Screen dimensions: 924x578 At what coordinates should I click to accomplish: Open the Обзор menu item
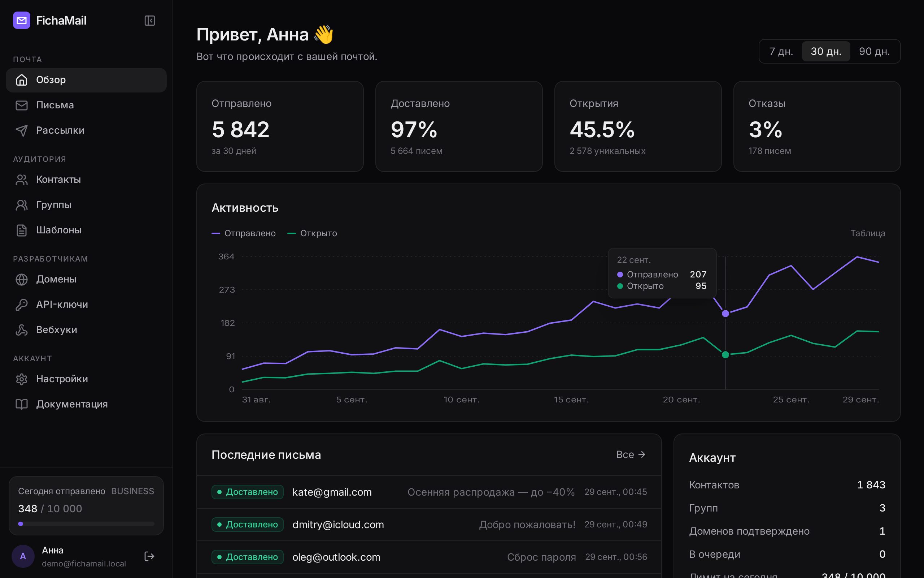pos(86,80)
